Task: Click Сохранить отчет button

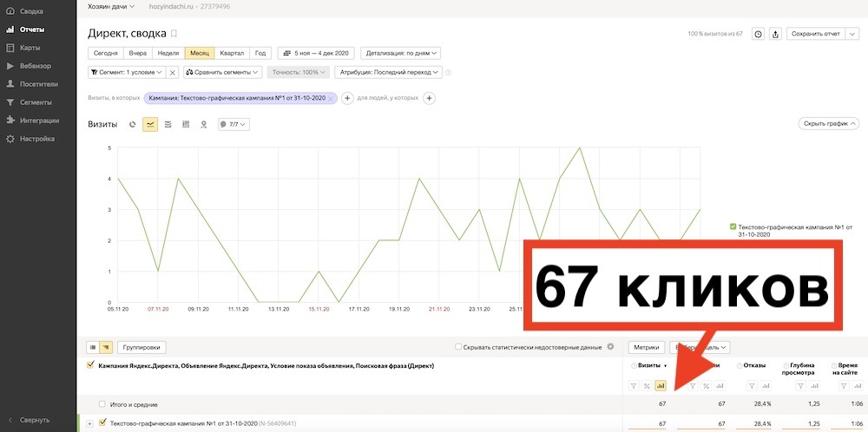Action: (x=815, y=35)
